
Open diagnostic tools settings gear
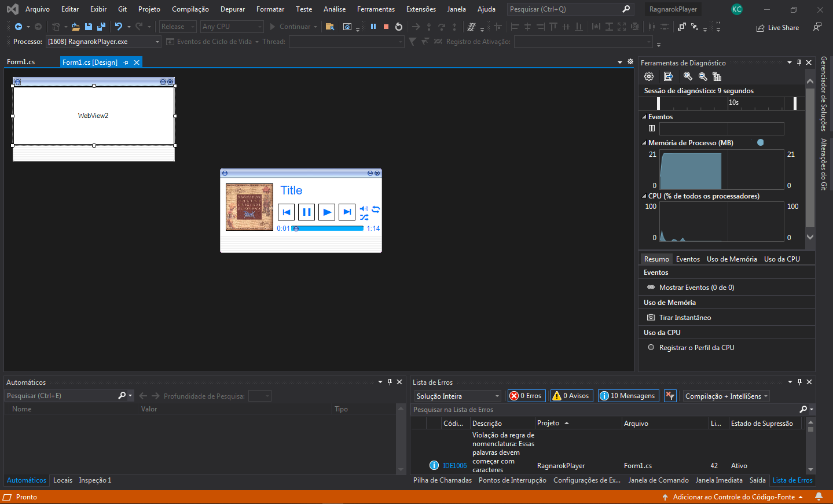[649, 76]
